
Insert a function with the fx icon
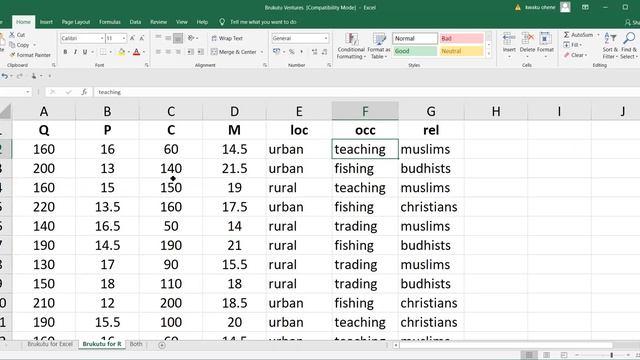click(84, 92)
